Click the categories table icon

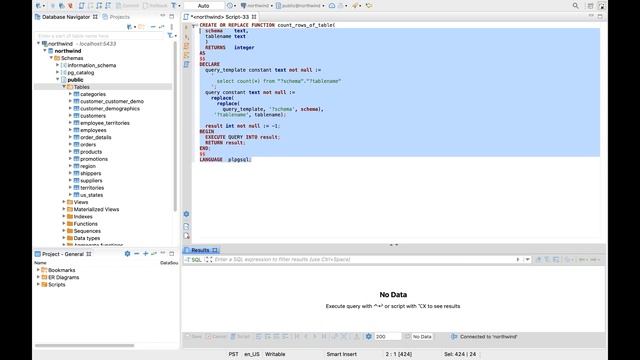(x=76, y=94)
